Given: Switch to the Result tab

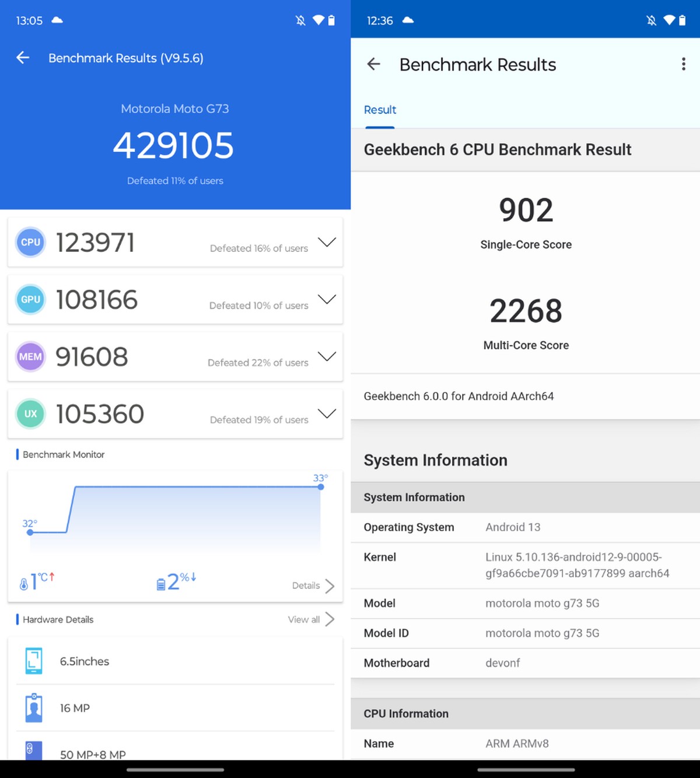Looking at the screenshot, I should [x=380, y=110].
